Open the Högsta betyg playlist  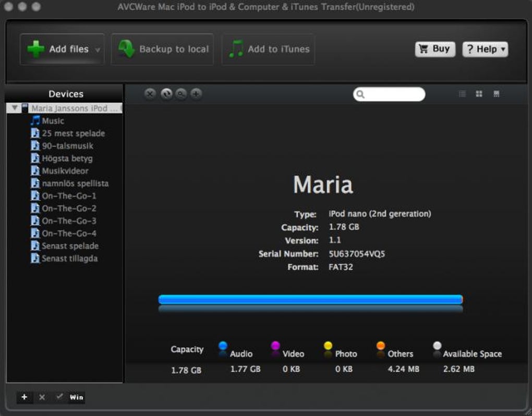click(x=67, y=159)
